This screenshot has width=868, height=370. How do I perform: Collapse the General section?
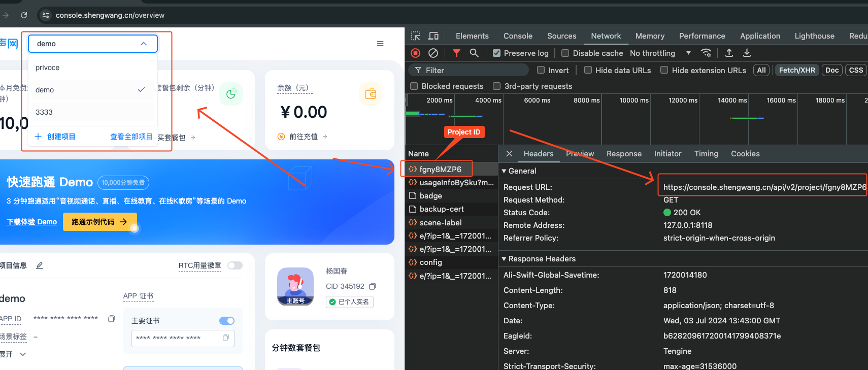(x=504, y=171)
